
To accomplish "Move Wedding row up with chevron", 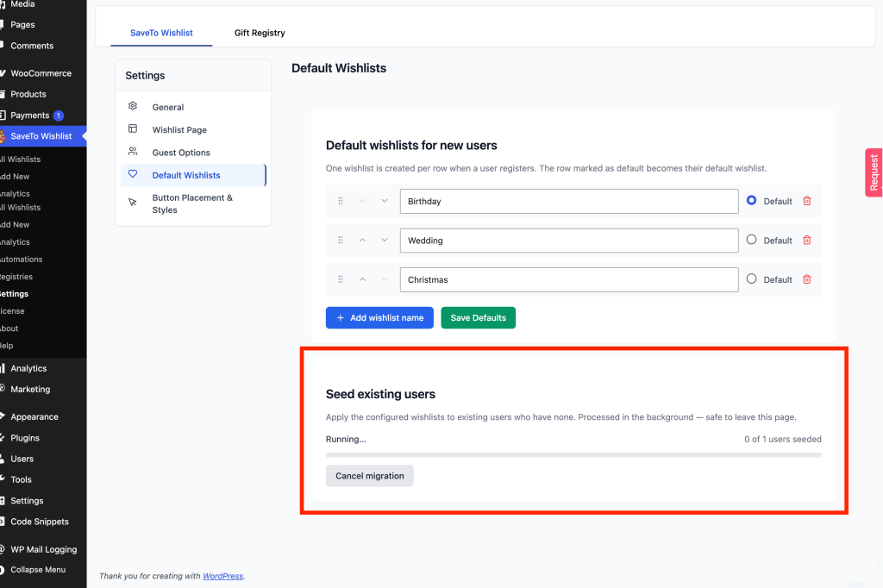I will 363,241.
